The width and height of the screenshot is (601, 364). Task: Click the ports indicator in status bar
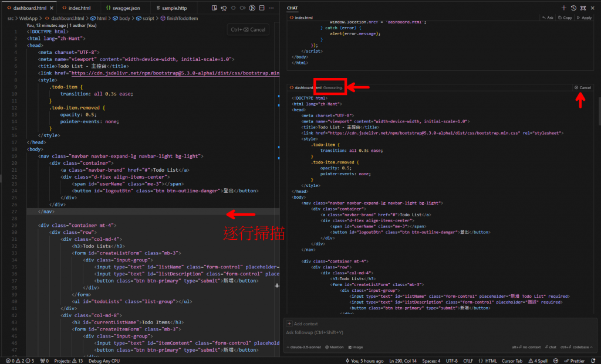click(x=45, y=361)
